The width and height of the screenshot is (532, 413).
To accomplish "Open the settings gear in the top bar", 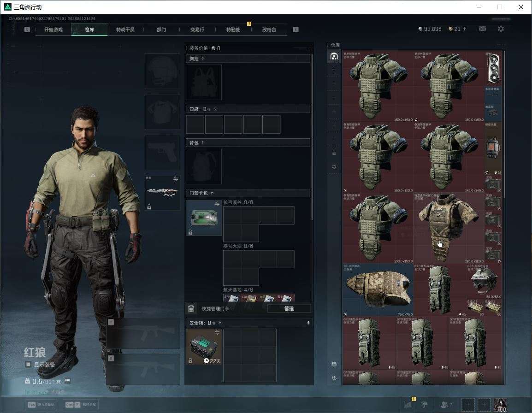I will [x=501, y=29].
